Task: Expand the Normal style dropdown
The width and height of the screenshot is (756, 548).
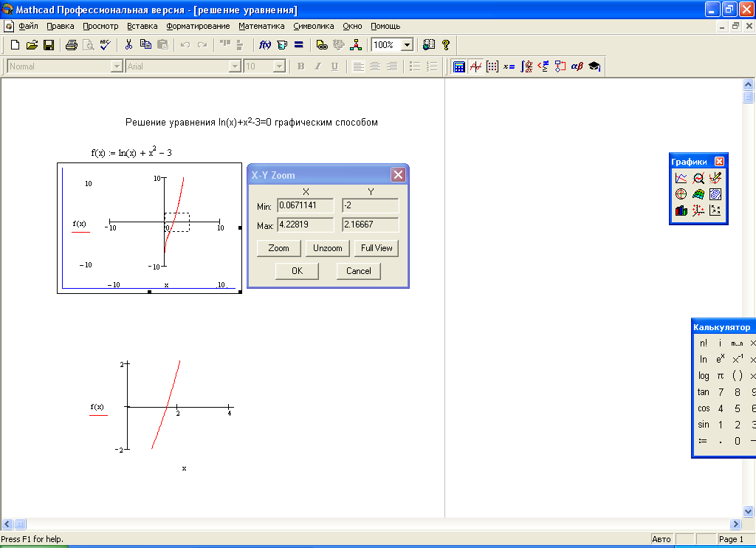Action: (117, 66)
